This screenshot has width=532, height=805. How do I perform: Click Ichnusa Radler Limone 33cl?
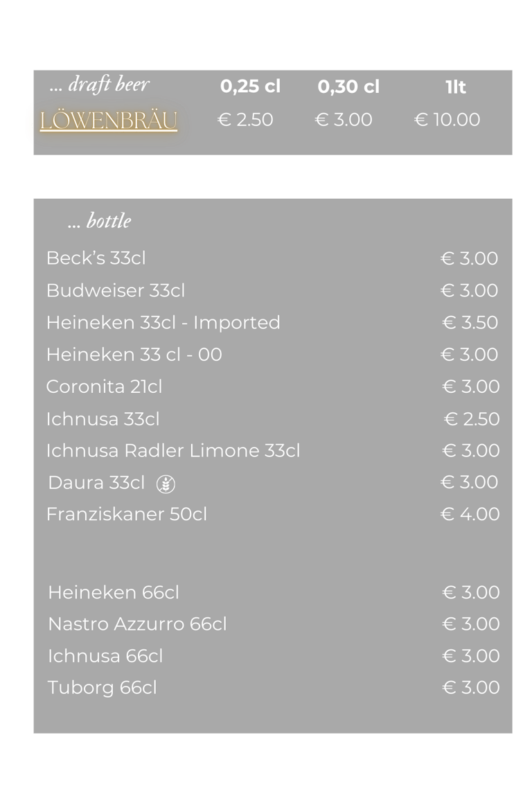[173, 451]
